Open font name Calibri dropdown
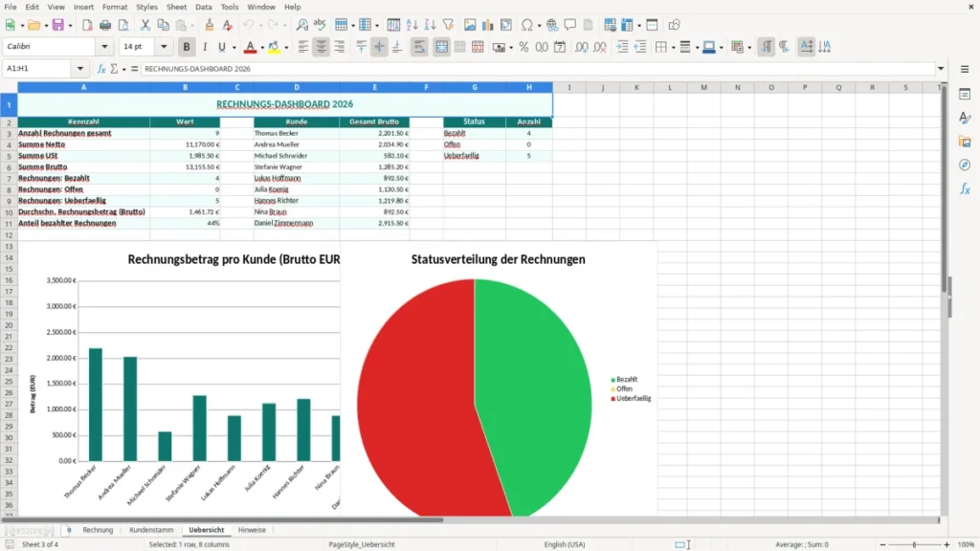The height and width of the screenshot is (551, 980). (x=104, y=46)
